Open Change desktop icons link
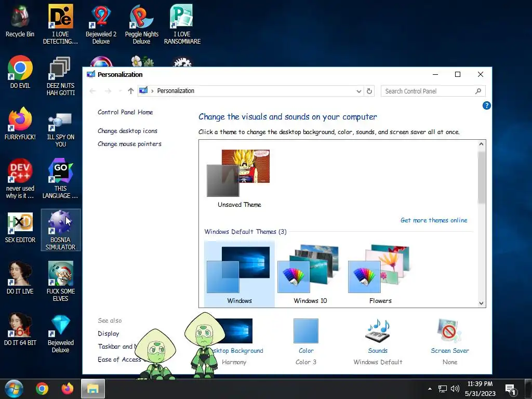Viewport: 532px width, 399px height. click(128, 131)
